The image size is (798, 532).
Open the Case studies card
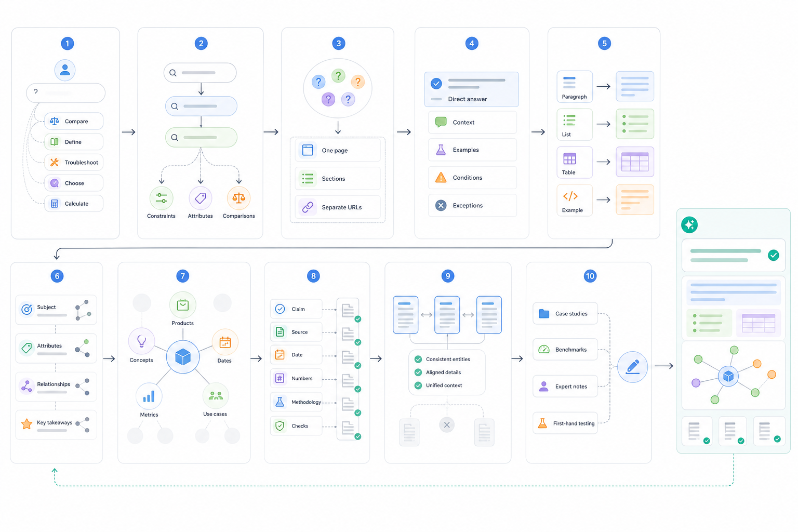(565, 314)
